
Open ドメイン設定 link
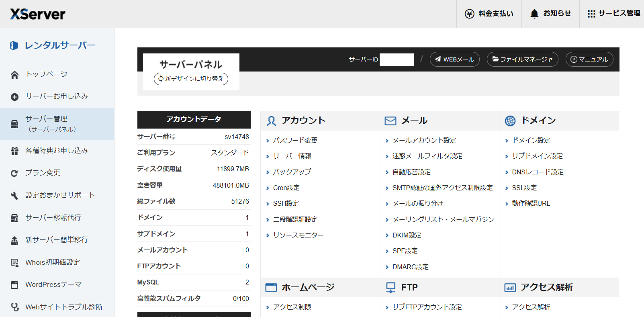coord(531,140)
